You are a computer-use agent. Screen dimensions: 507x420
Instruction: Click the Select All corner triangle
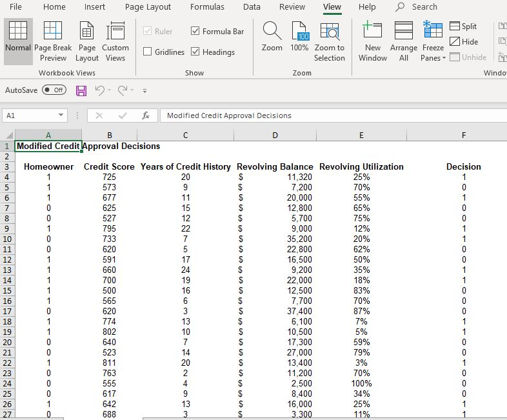click(x=10, y=135)
